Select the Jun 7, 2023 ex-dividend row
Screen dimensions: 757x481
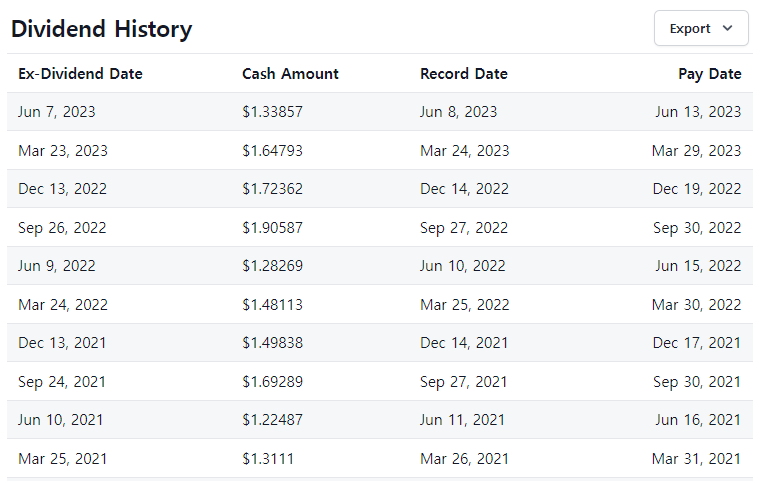[57, 112]
